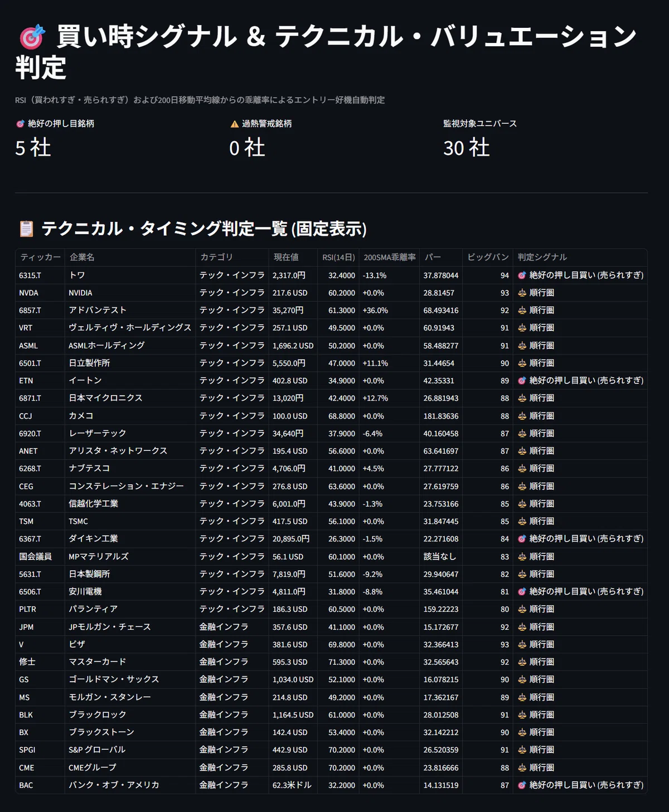Click the scale icon in the VRT row
669x812 pixels.
pyautogui.click(x=522, y=328)
